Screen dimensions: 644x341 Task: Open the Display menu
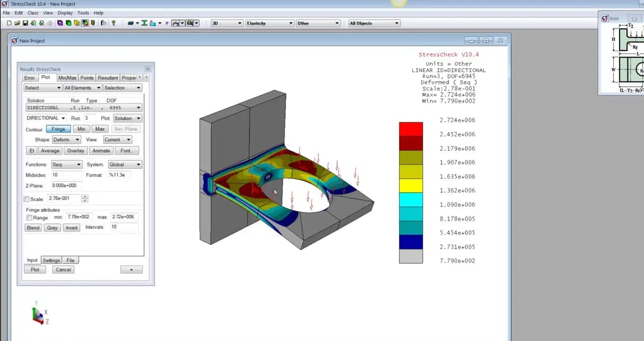click(x=64, y=13)
